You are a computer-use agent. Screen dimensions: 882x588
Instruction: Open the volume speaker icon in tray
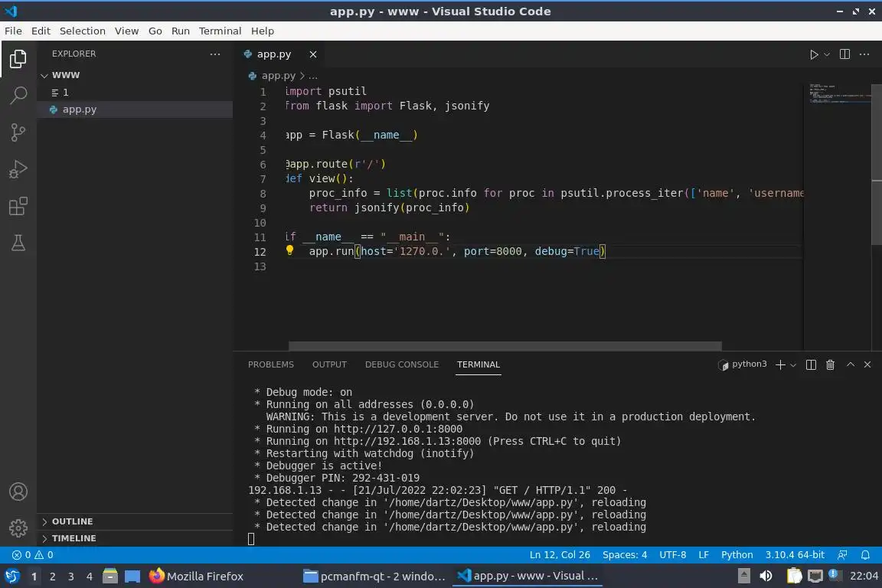click(766, 576)
